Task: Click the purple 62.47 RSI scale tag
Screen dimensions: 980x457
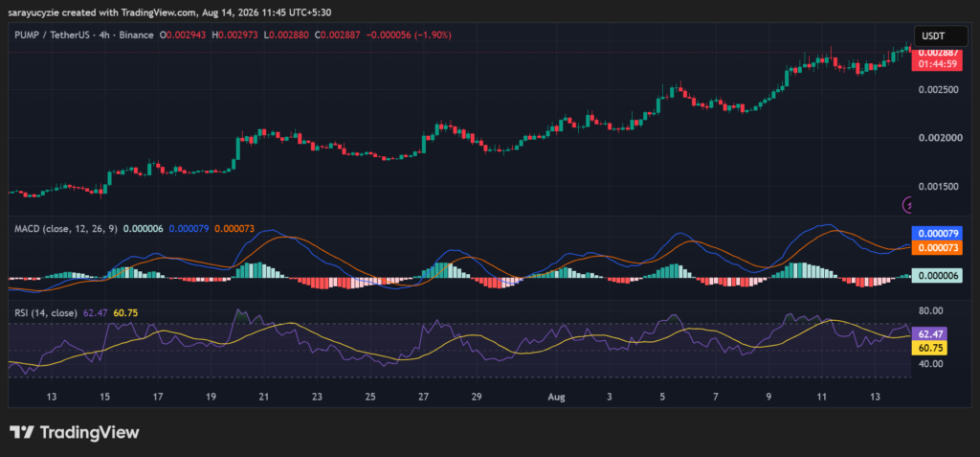Action: 930,333
